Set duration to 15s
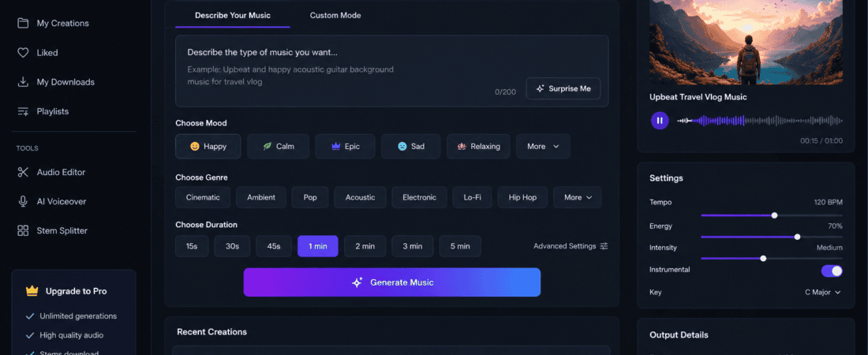The width and height of the screenshot is (868, 355). pos(192,246)
